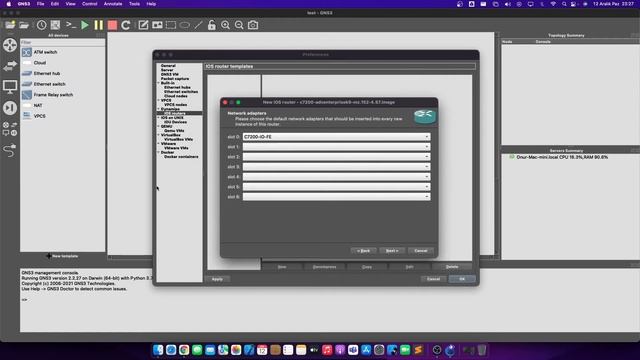Open Finder from the Dock
Screen dimensions: 640x360
tap(158, 350)
